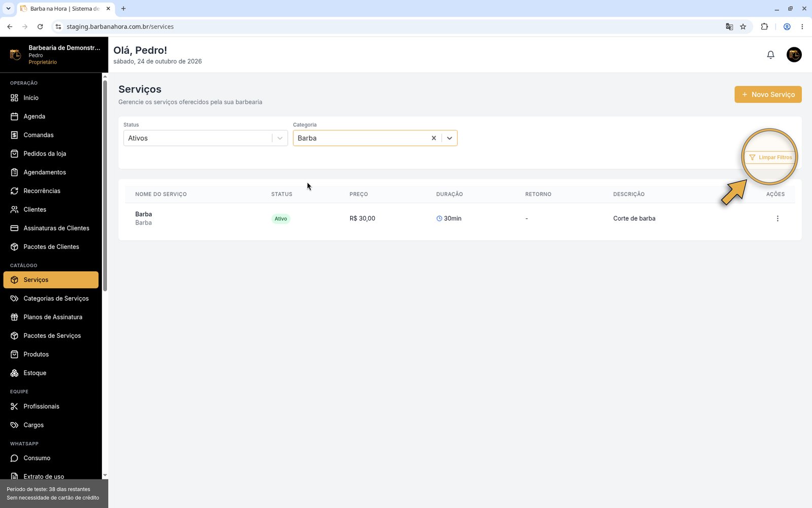812x508 pixels.
Task: Open Estoque inventory page
Action: (x=51, y=373)
